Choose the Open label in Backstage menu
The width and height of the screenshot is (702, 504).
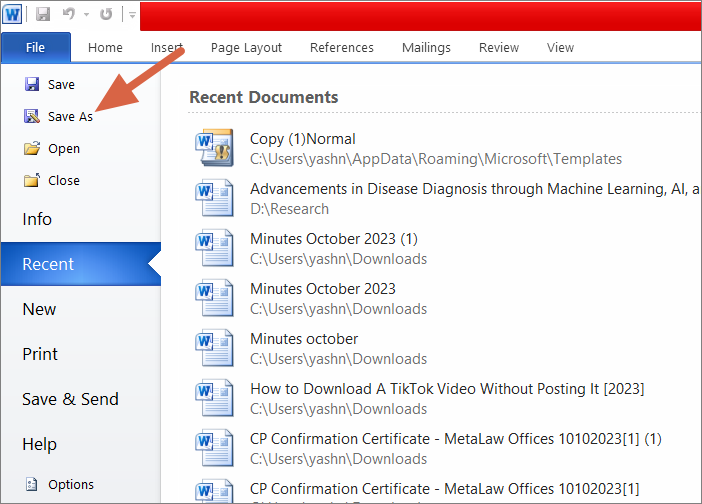coord(64,149)
